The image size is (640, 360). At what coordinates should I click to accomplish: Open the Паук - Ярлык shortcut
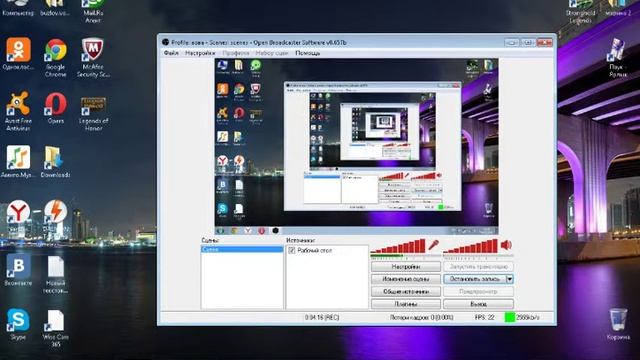pyautogui.click(x=618, y=58)
